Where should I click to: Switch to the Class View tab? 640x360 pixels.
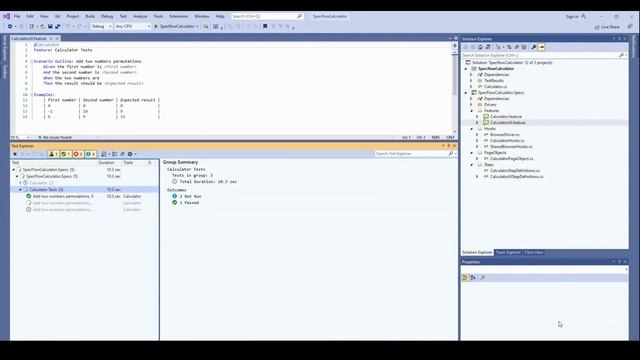(533, 252)
